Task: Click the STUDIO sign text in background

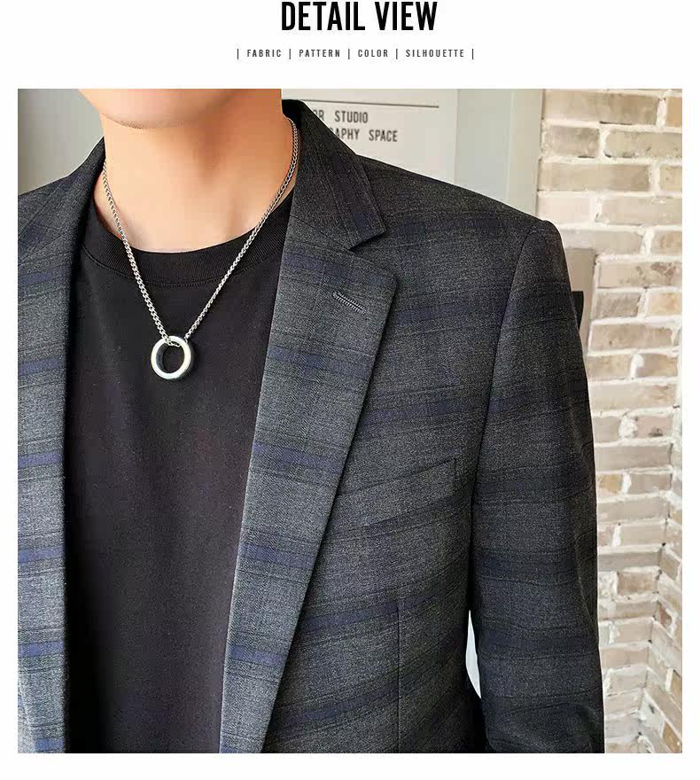Action: coord(351,117)
